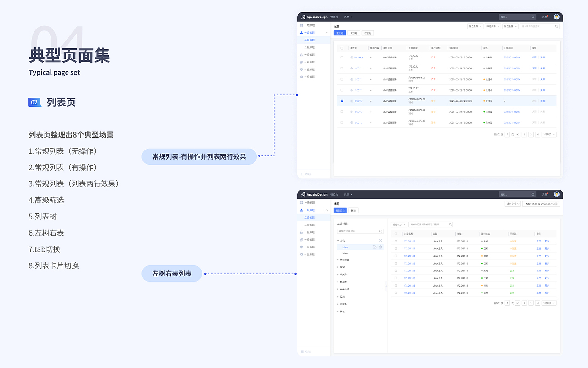Check the object row with 未知 status and 正常 collector
Viewport: 588px width, 368px height.
[x=396, y=270]
